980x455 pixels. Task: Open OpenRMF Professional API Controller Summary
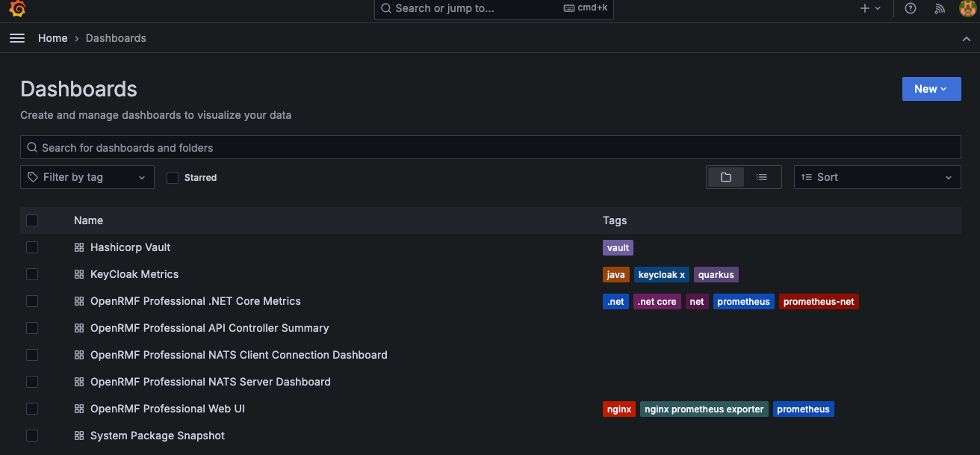coord(210,328)
